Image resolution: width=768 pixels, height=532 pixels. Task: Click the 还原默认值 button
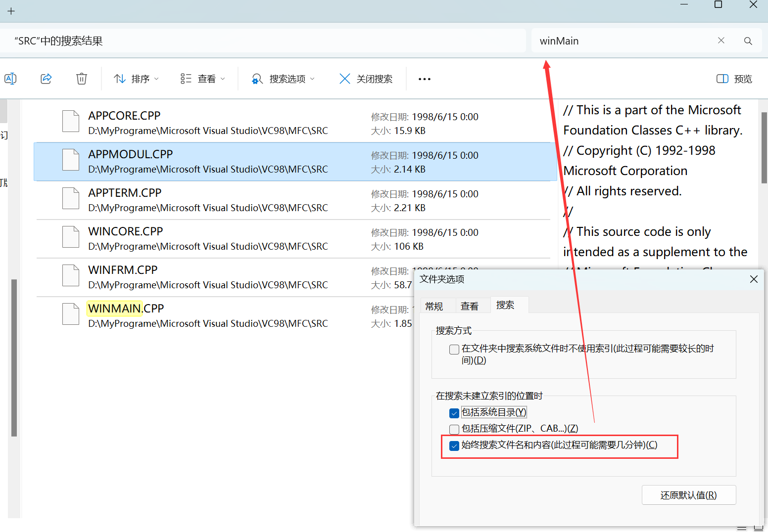click(689, 495)
